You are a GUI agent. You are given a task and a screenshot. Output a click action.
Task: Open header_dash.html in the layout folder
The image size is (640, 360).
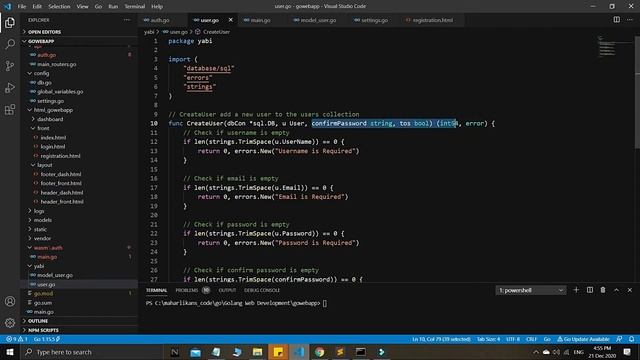tap(62, 192)
